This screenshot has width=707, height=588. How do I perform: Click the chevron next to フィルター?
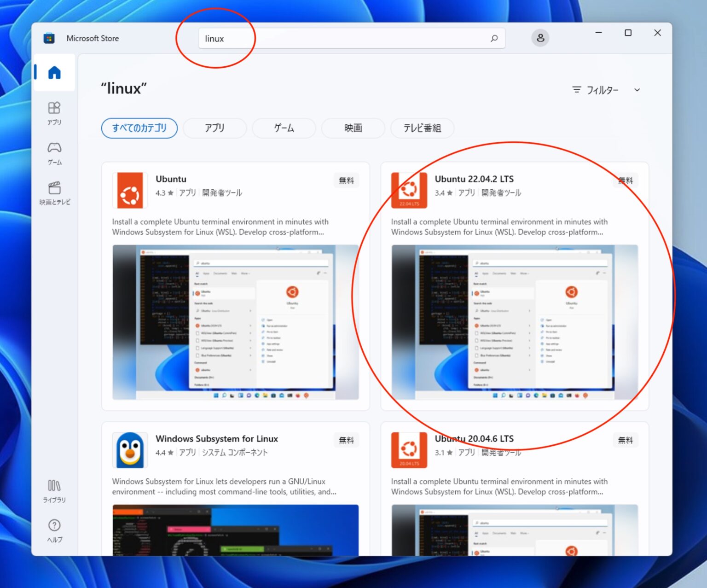[637, 90]
